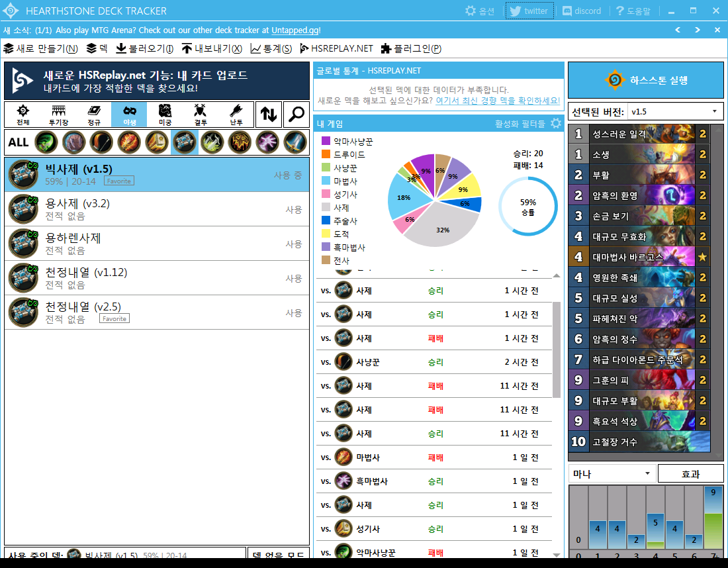Filter decks by Demon Hunter class icon
Screen dimensions: 728x568
[46, 142]
